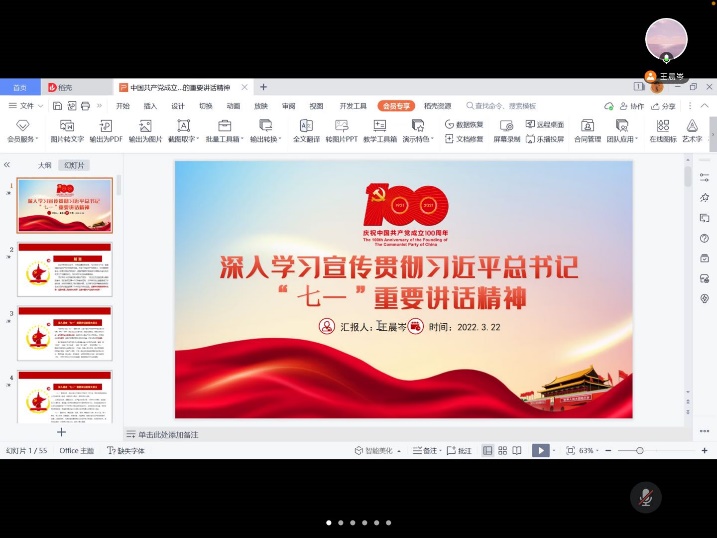The image size is (717, 538).
Task: Click the 分享 share button
Action: (x=664, y=105)
